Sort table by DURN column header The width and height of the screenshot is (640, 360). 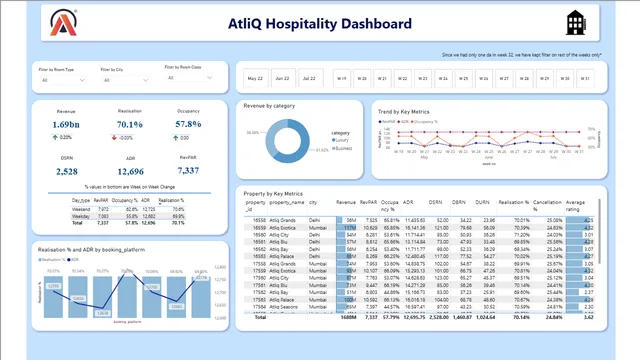pos(482,202)
